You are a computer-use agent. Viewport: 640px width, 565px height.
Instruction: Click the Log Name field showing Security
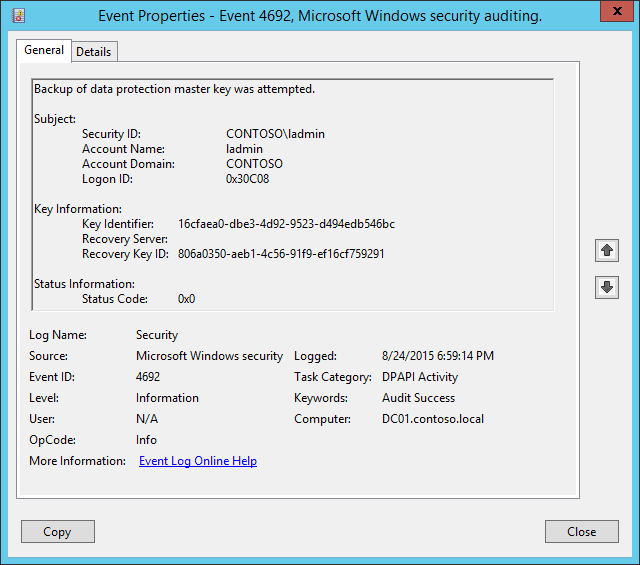click(x=157, y=335)
